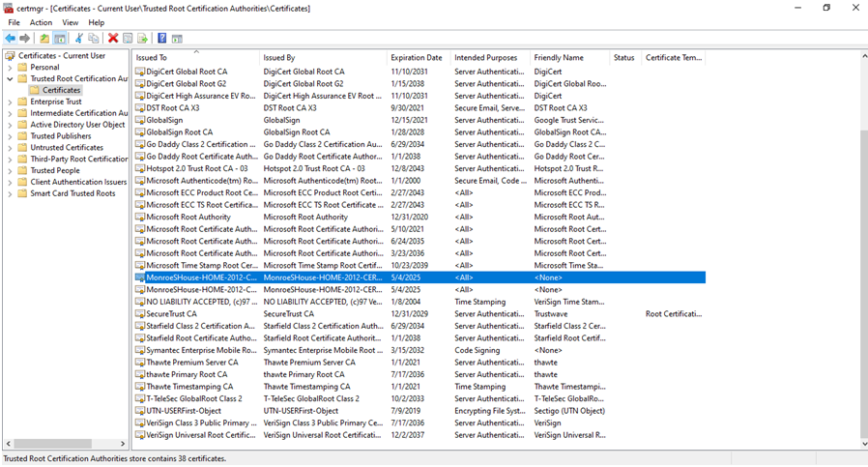Expand the Personal tree node
868x467 pixels.
(x=10, y=67)
